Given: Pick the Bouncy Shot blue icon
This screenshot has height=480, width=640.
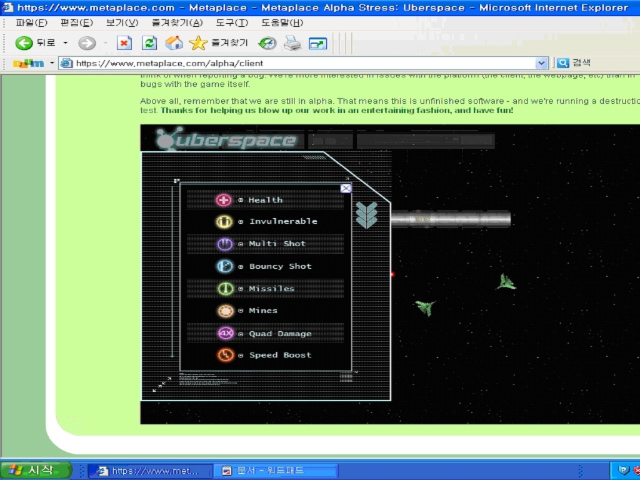Looking at the screenshot, I should [x=224, y=266].
